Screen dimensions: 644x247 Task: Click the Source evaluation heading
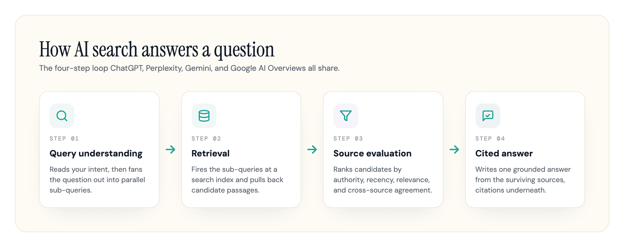373,153
